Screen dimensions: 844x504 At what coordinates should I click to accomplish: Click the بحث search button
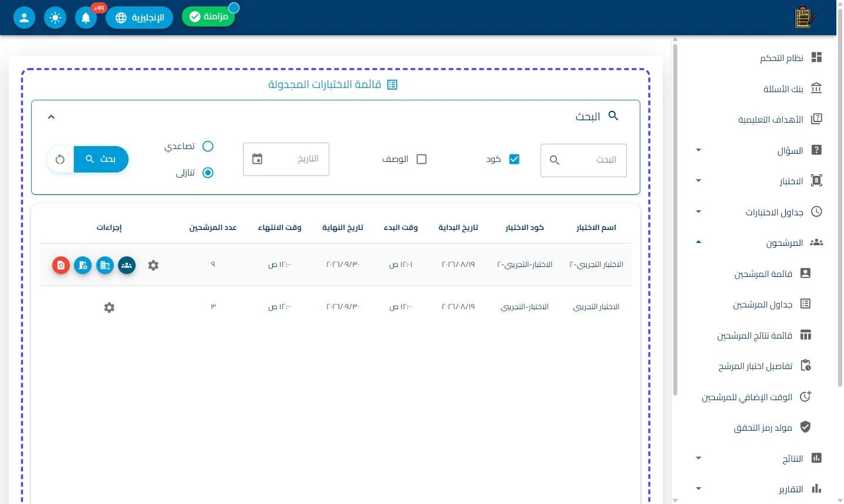point(101,159)
